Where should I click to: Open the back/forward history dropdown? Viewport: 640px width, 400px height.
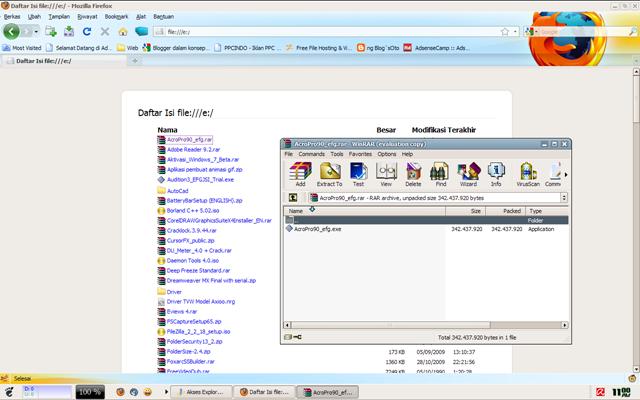click(36, 31)
